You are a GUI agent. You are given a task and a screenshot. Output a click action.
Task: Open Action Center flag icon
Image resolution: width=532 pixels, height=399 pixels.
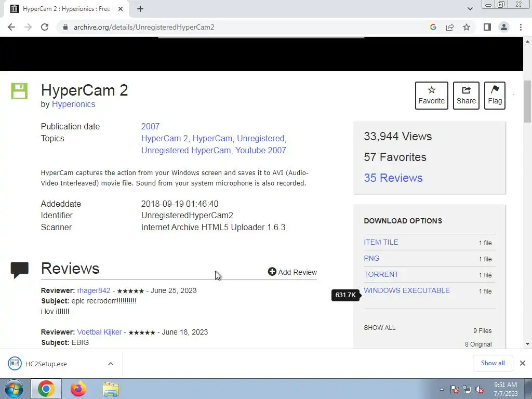(x=455, y=389)
